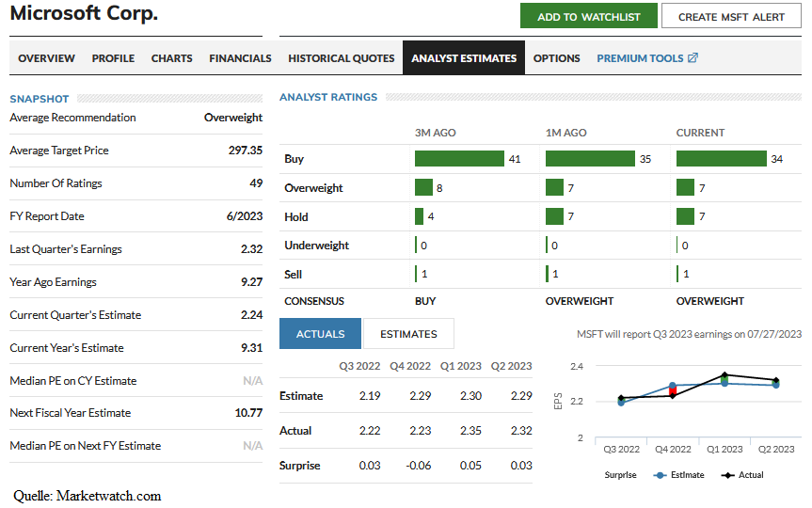
Task: Click Current Quarter's Estimate value 2.24
Action: coord(251,315)
